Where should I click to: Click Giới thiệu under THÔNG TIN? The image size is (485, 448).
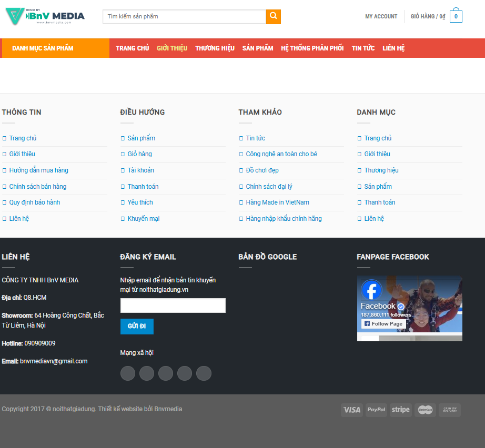coord(22,154)
